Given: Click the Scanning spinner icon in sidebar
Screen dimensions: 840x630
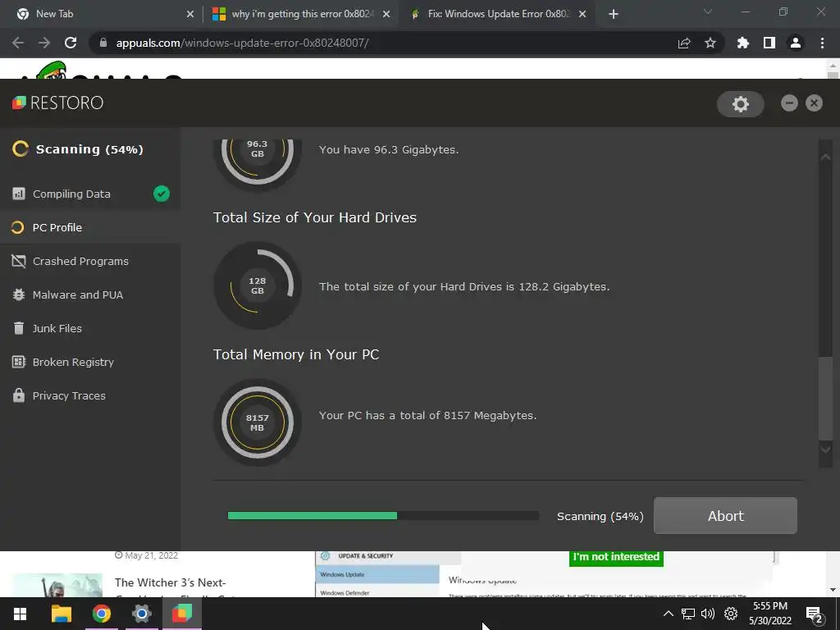Looking at the screenshot, I should [x=21, y=149].
